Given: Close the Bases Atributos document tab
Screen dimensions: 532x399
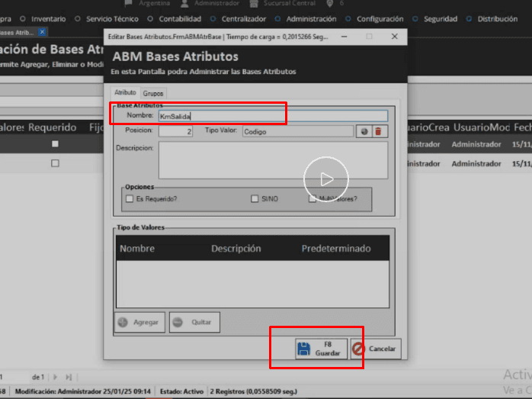Looking at the screenshot, I should [42, 32].
